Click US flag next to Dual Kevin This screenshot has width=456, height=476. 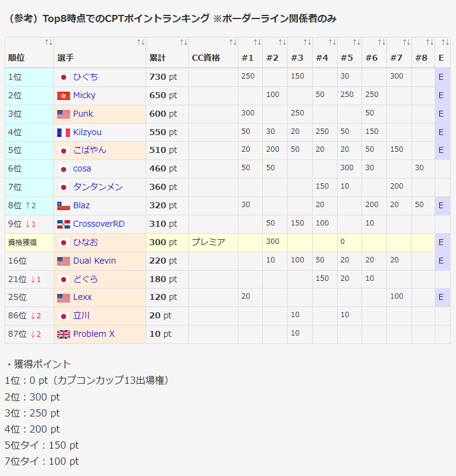click(x=64, y=261)
